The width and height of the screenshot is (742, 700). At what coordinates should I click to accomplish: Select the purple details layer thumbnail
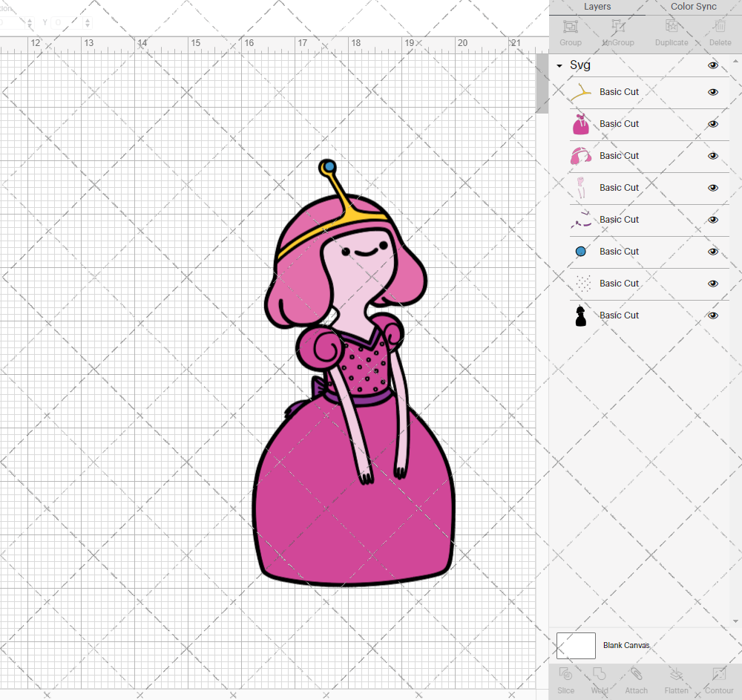click(581, 220)
